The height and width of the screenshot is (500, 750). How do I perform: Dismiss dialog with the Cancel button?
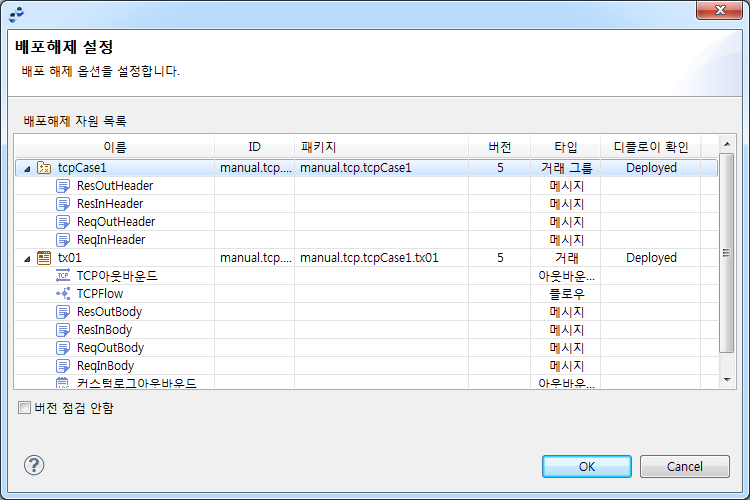pos(684,467)
